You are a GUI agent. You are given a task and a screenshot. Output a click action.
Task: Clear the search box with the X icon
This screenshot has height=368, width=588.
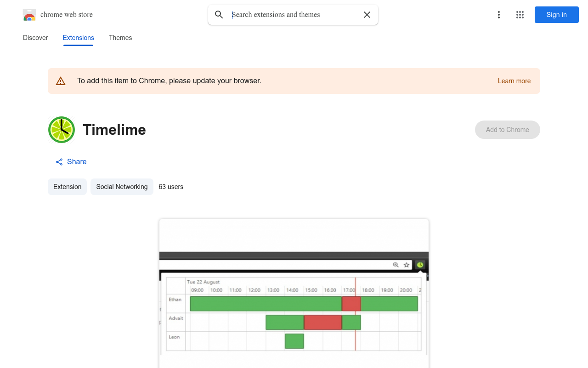tap(367, 15)
